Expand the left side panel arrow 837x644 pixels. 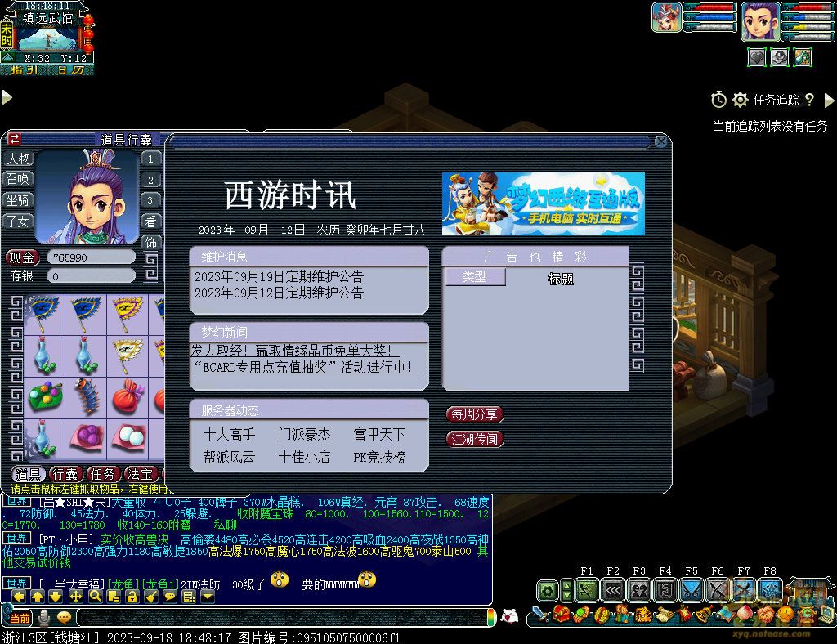[7, 97]
